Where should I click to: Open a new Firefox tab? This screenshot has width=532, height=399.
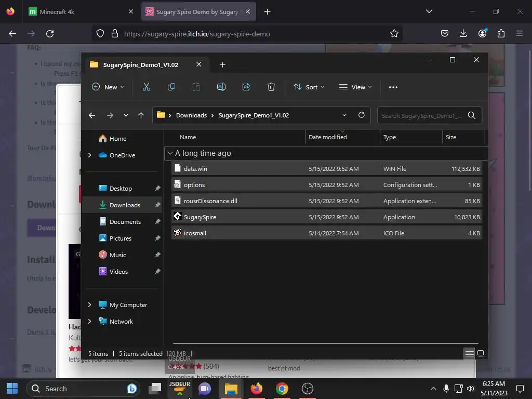tap(268, 12)
